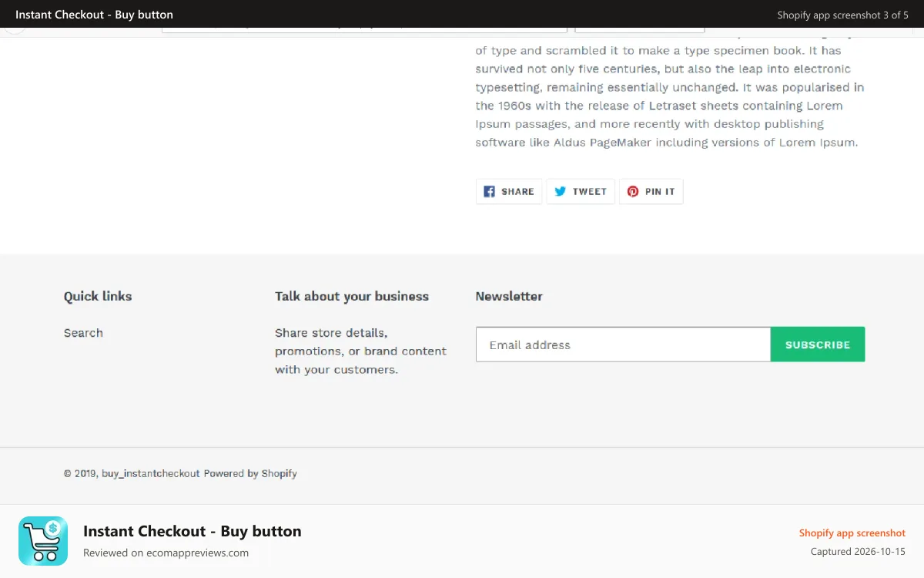Click the Instant Checkout - Buy button footer title

click(192, 531)
